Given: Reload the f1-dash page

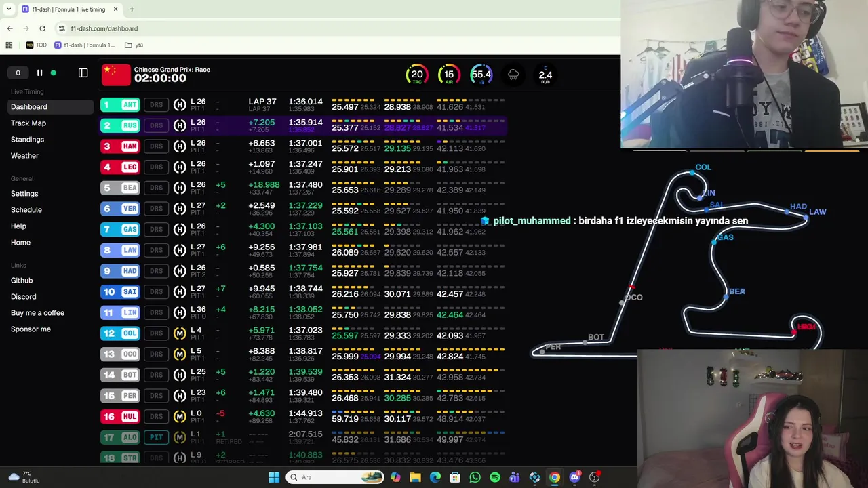Looking at the screenshot, I should [42, 28].
